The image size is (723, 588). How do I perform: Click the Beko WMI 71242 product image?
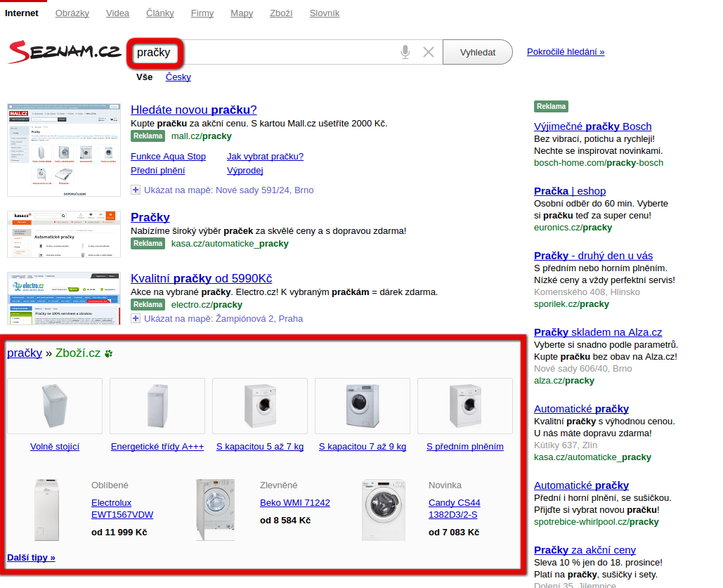[x=215, y=509]
